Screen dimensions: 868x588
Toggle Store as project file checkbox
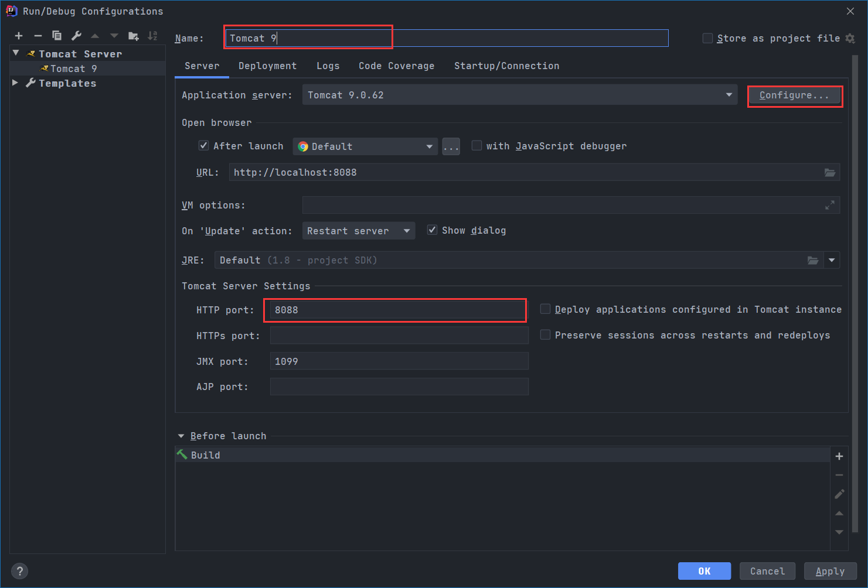pyautogui.click(x=707, y=38)
